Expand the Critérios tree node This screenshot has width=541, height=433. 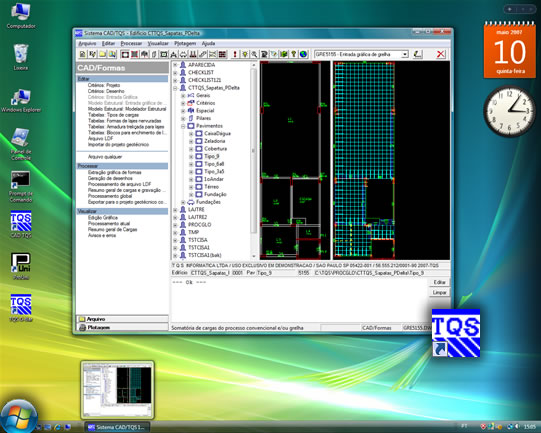coord(183,103)
